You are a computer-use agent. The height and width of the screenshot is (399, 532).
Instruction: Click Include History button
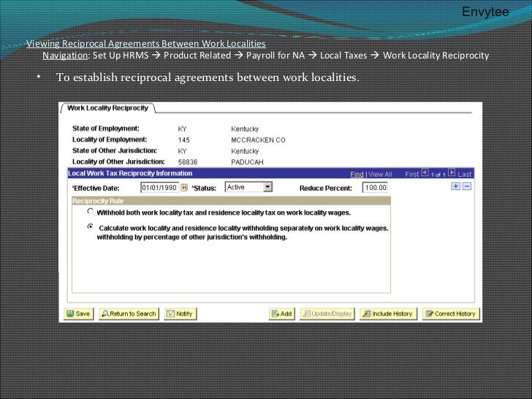[388, 313]
